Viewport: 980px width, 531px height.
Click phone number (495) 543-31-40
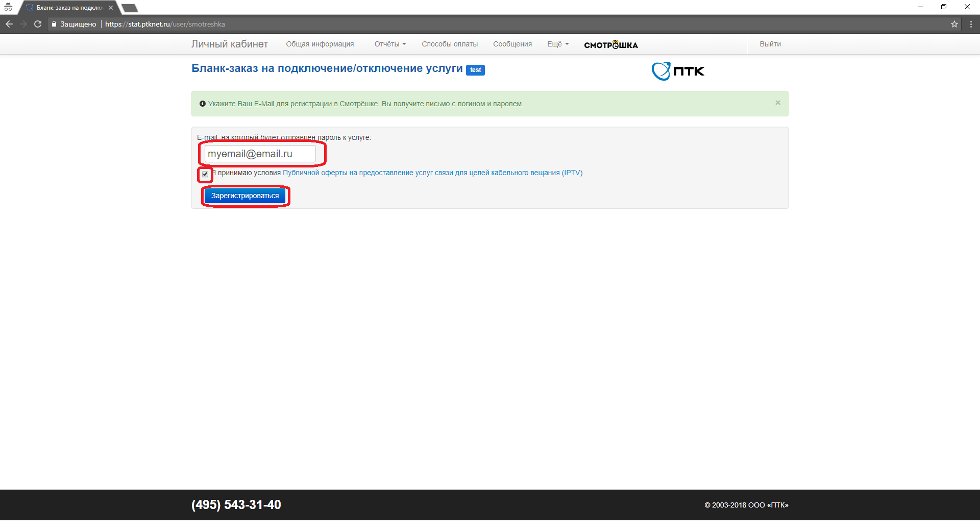pos(236,504)
